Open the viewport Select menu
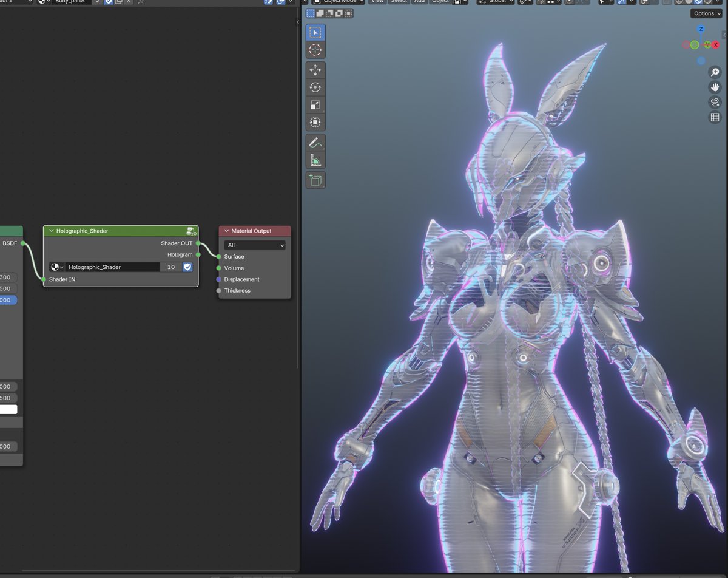This screenshot has height=578, width=728. point(399,2)
